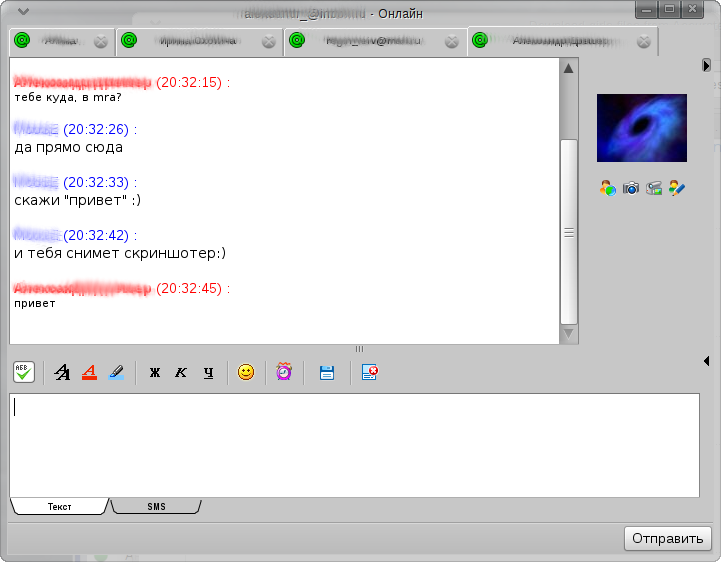Edit contact info pencil icon
The height and width of the screenshot is (562, 721).
click(677, 188)
